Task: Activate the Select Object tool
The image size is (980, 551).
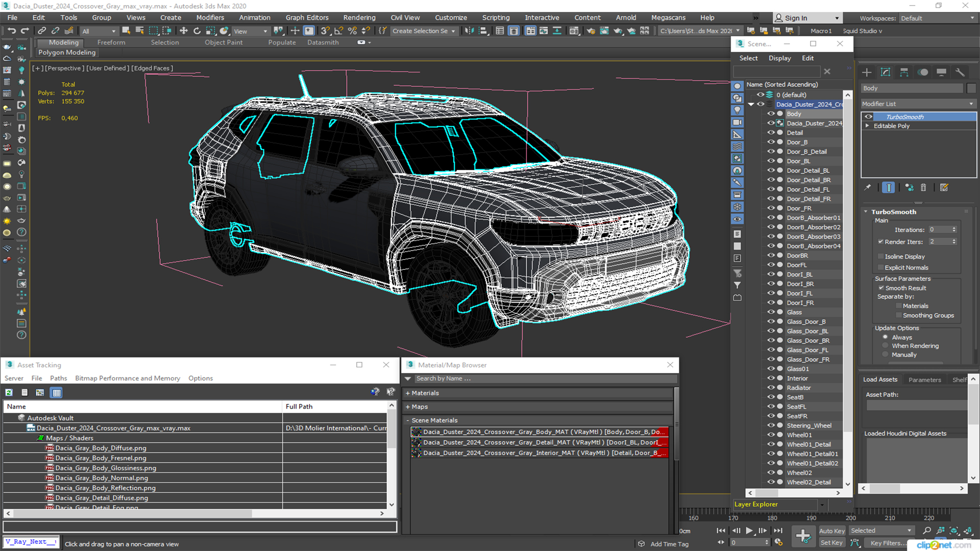Action: [126, 31]
